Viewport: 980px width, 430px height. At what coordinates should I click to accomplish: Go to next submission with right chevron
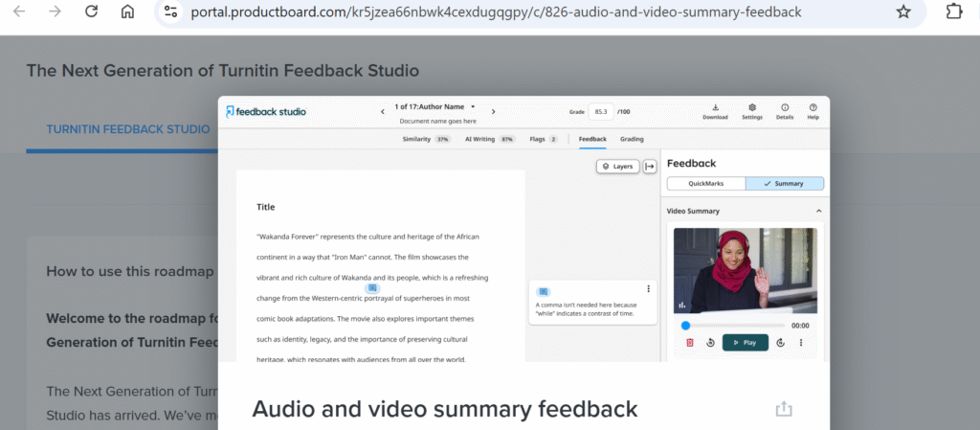(493, 112)
